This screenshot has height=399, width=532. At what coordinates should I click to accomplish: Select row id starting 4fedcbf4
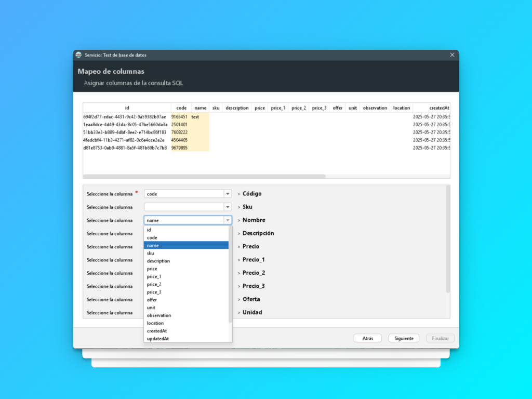point(127,140)
